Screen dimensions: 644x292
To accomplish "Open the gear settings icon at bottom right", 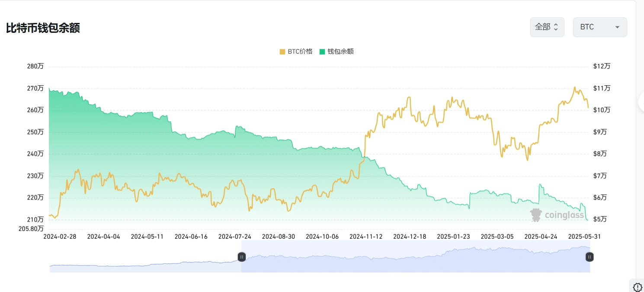I will coord(638,287).
